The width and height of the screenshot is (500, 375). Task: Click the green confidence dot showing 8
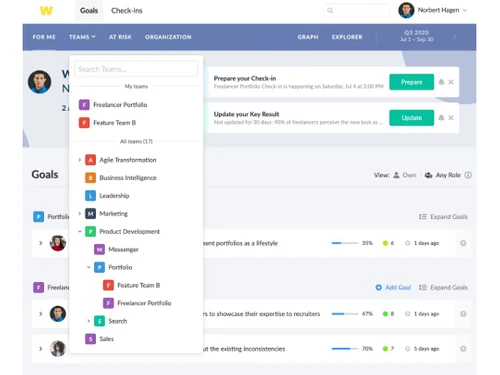385,314
